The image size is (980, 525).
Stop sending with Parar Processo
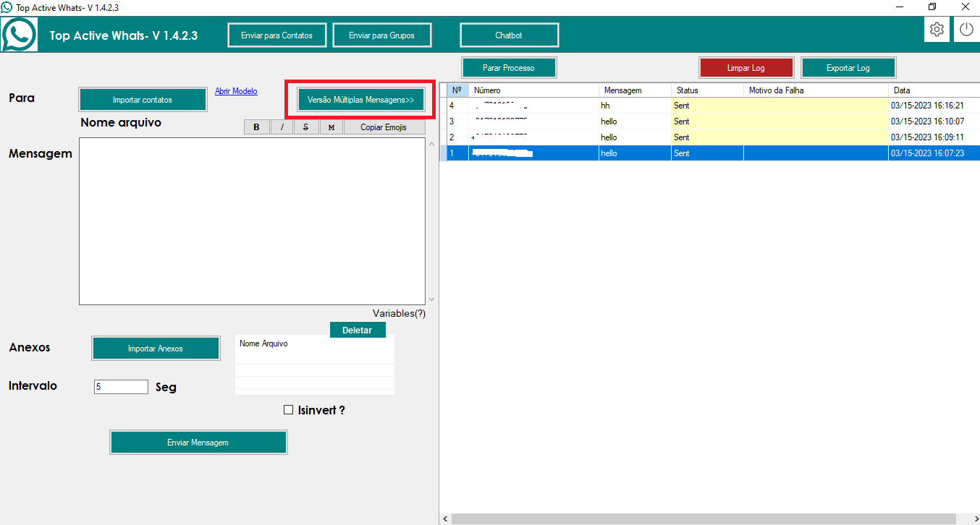point(509,68)
